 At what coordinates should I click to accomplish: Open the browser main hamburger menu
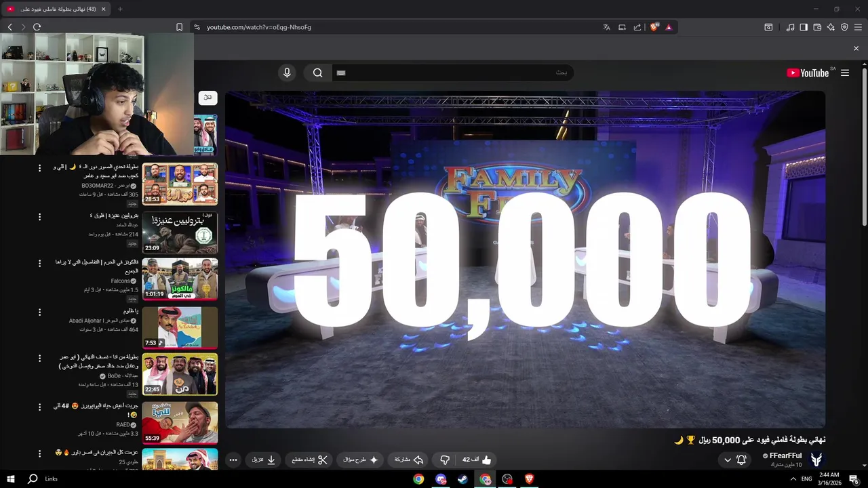tap(858, 27)
